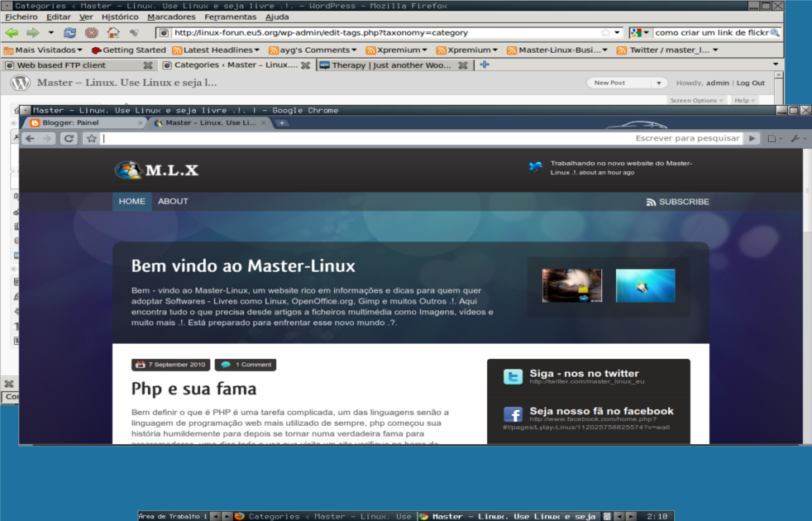Close the Web based FTP client tab
Viewport: 812px width, 521px height.
[x=148, y=65]
